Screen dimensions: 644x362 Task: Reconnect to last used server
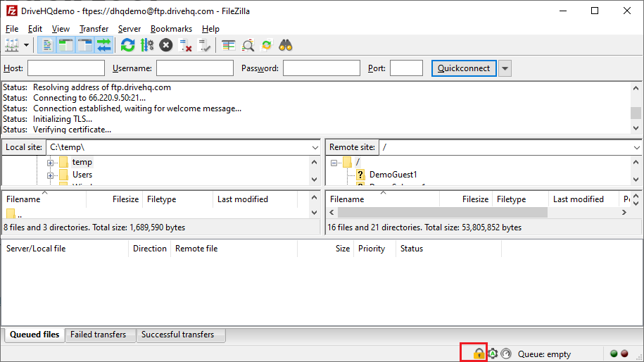(204, 45)
